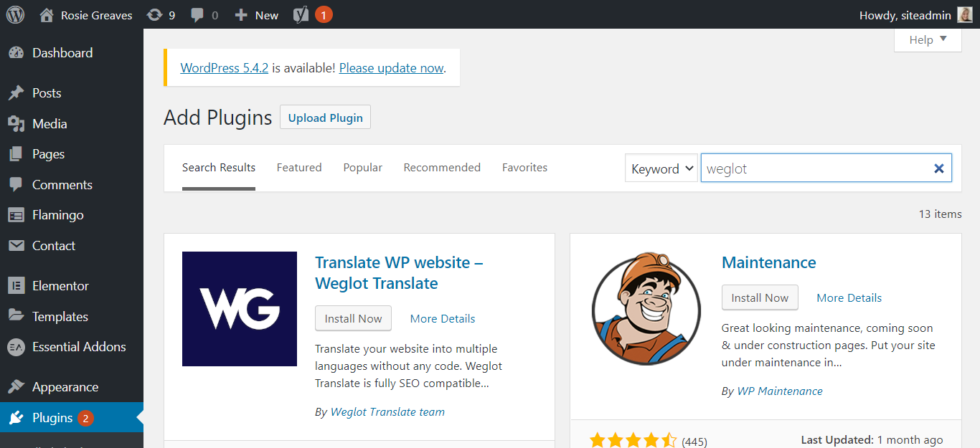Screen dimensions: 980x448
Task: Click the Flamingo icon in sidebar
Action: tap(16, 215)
